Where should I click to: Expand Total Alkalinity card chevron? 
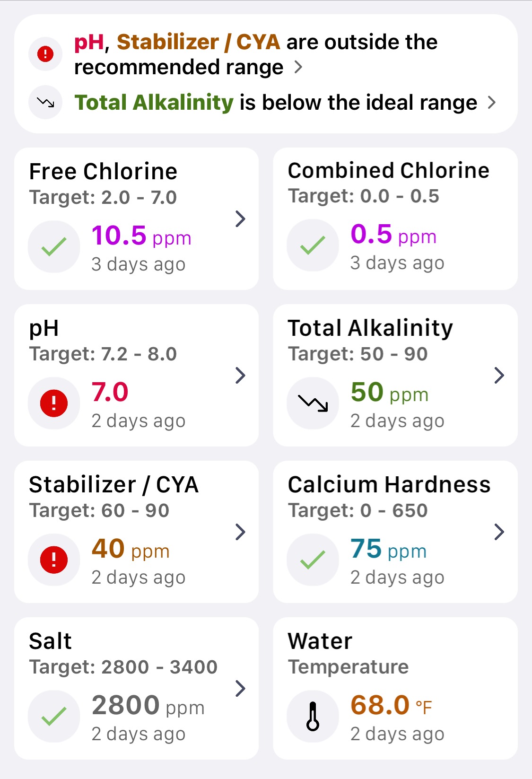pyautogui.click(x=499, y=375)
